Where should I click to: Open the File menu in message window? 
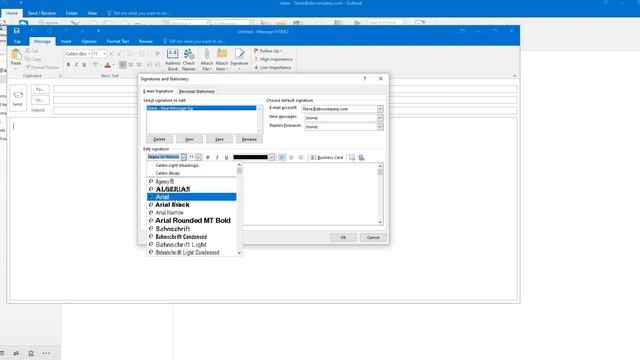click(x=17, y=41)
